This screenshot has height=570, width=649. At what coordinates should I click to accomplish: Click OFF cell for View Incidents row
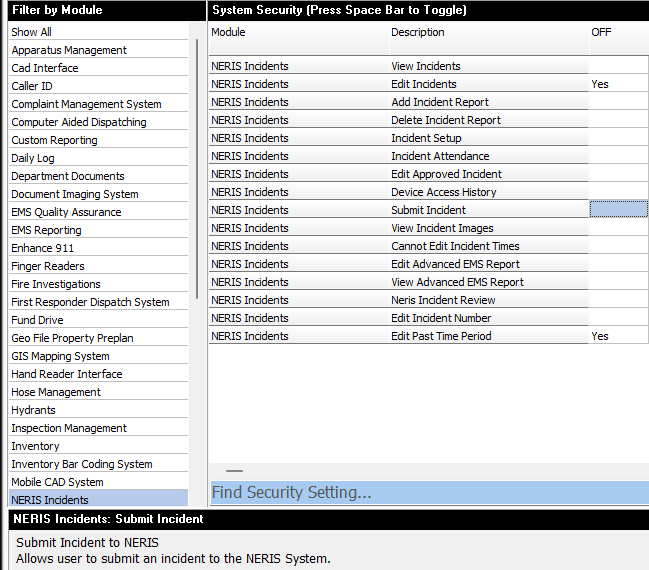point(619,66)
